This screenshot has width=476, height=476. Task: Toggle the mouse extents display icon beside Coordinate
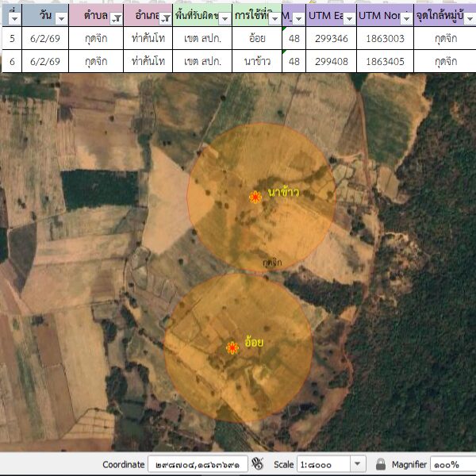257,464
